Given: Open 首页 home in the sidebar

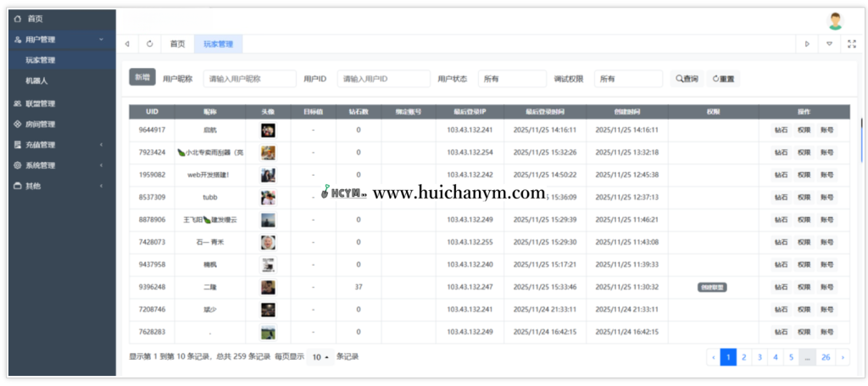Looking at the screenshot, I should (35, 18).
